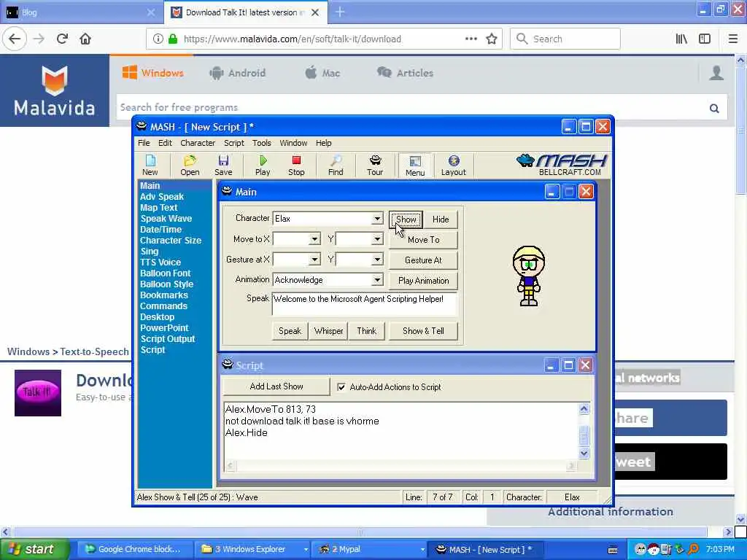Click the Malavida search magnifier icon
The image size is (747, 560).
pos(714,108)
